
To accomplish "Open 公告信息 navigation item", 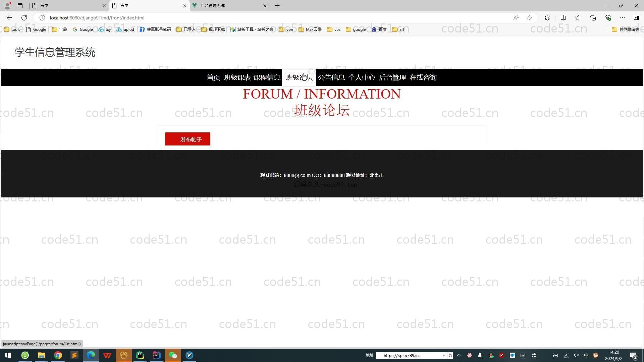I will 331,77.
